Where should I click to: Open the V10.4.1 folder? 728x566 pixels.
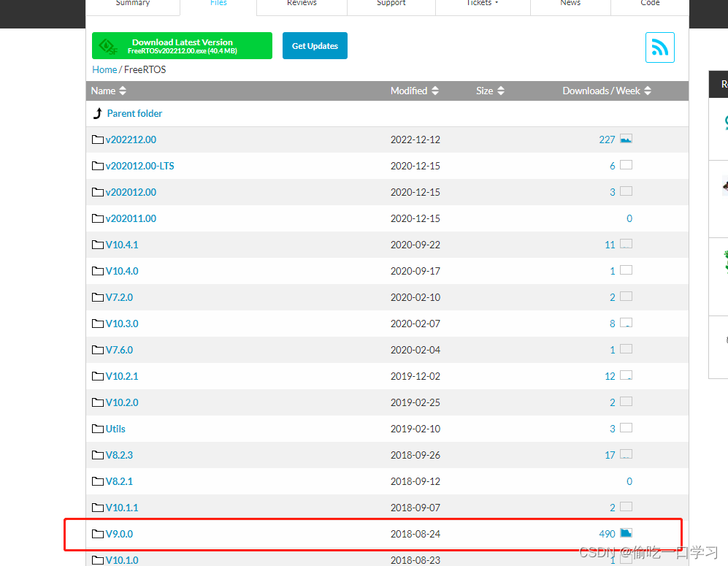(x=122, y=245)
